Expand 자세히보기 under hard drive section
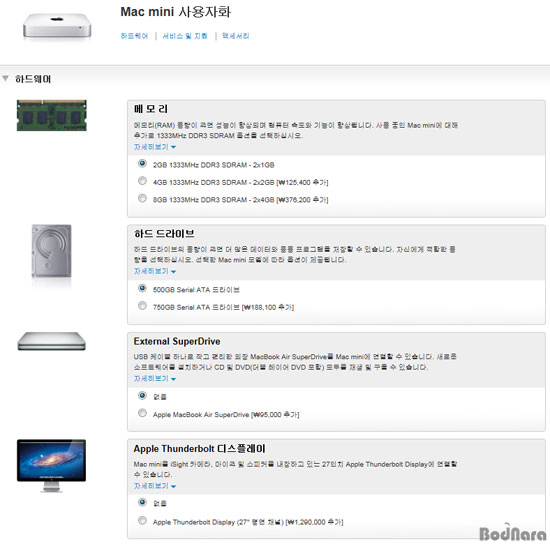 tap(155, 271)
